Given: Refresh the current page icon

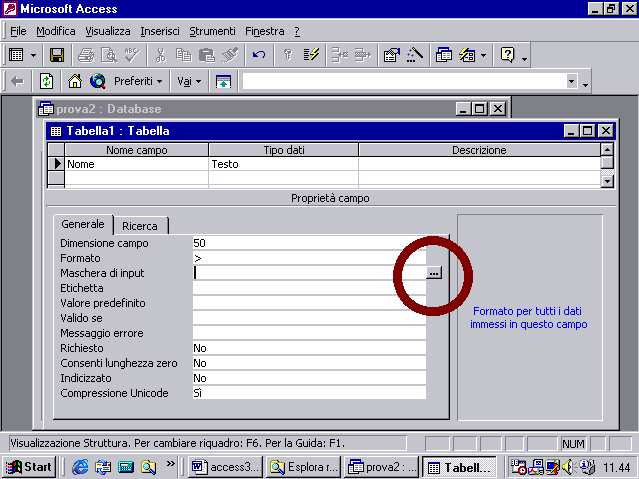Looking at the screenshot, I should click(x=46, y=81).
